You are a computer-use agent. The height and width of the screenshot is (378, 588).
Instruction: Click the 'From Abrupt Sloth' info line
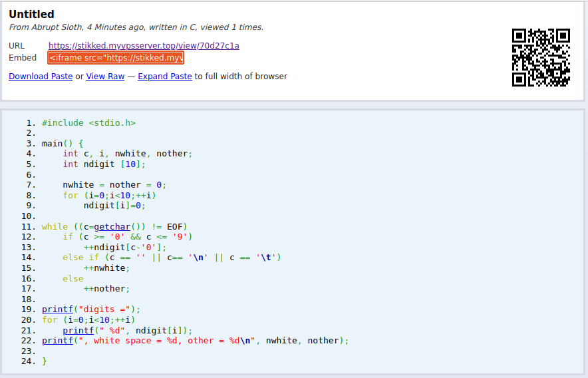tap(136, 27)
